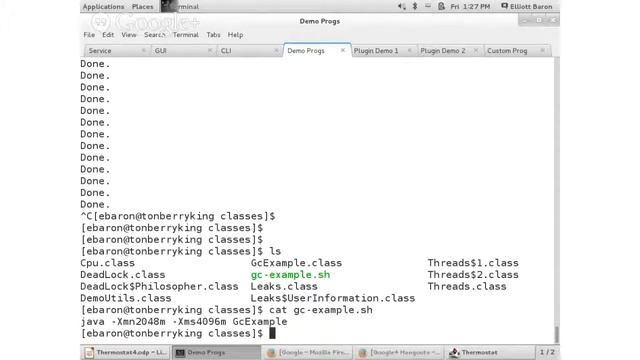This screenshot has width=640, height=360.
Task: Close the Plugin Demo 1 tab
Action: [x=409, y=50]
